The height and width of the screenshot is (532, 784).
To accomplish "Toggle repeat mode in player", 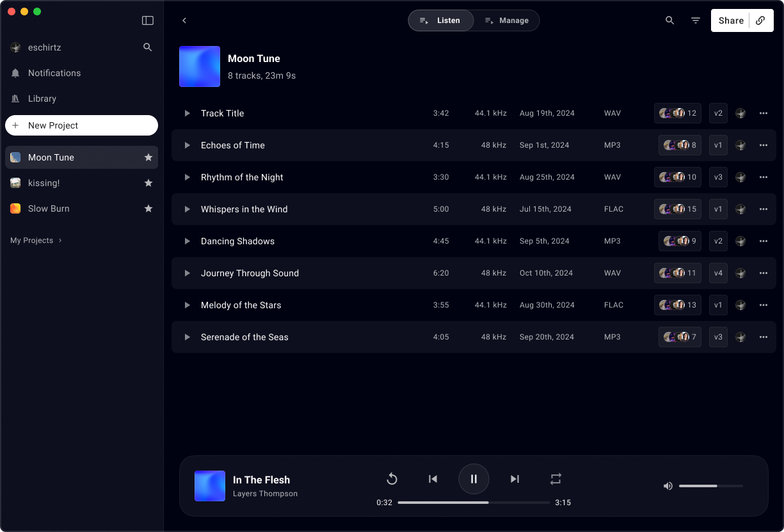I will [556, 479].
